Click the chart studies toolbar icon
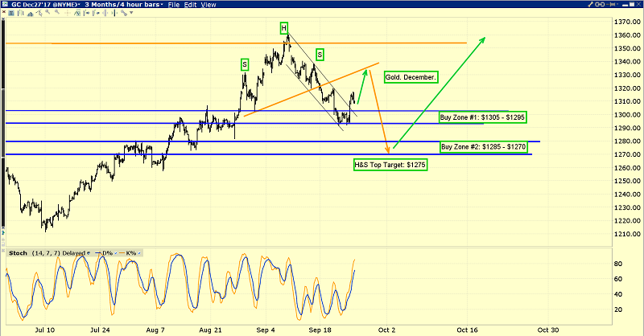This screenshot has width=644, height=336. coord(77,13)
